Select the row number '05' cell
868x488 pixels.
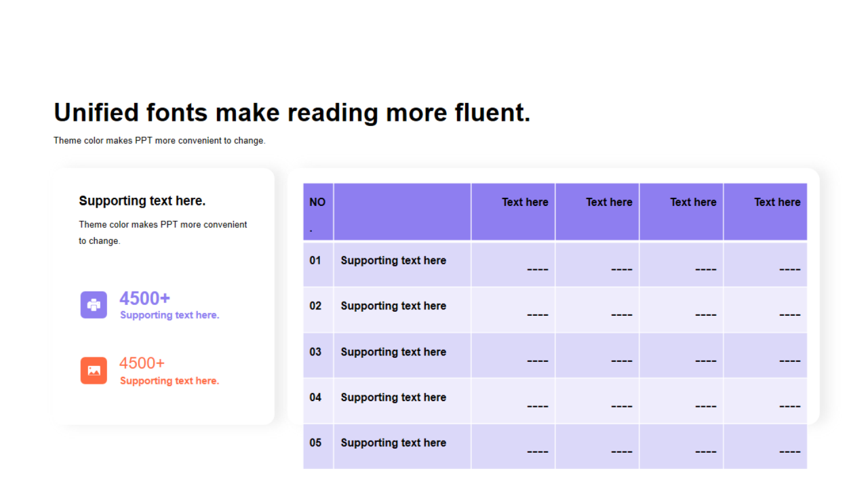[x=315, y=443]
